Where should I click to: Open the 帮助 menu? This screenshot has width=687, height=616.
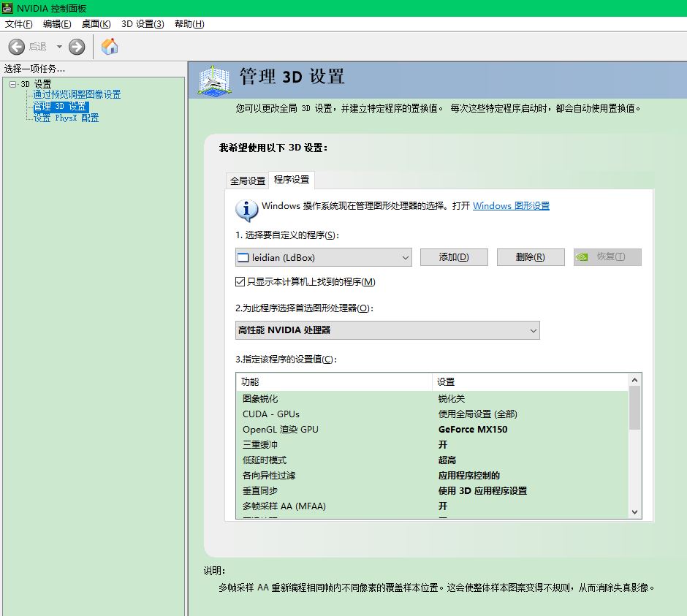[x=189, y=24]
